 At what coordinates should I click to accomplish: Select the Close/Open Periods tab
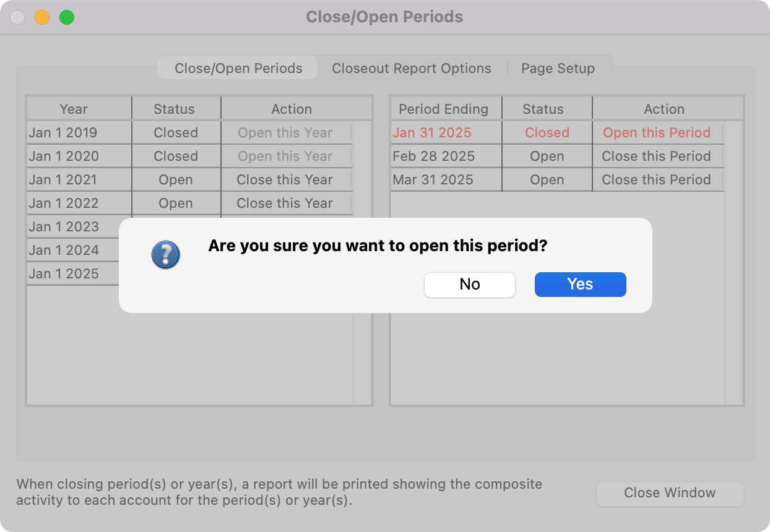(x=238, y=68)
